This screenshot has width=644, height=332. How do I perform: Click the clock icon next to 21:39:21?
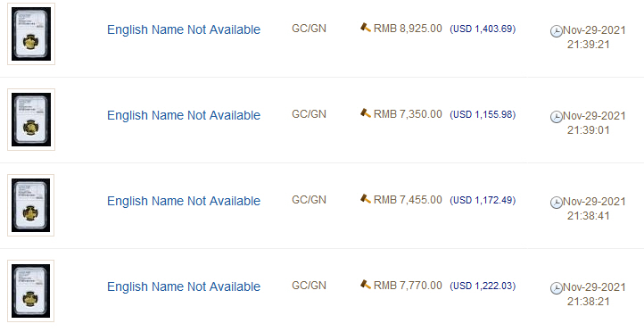556,31
